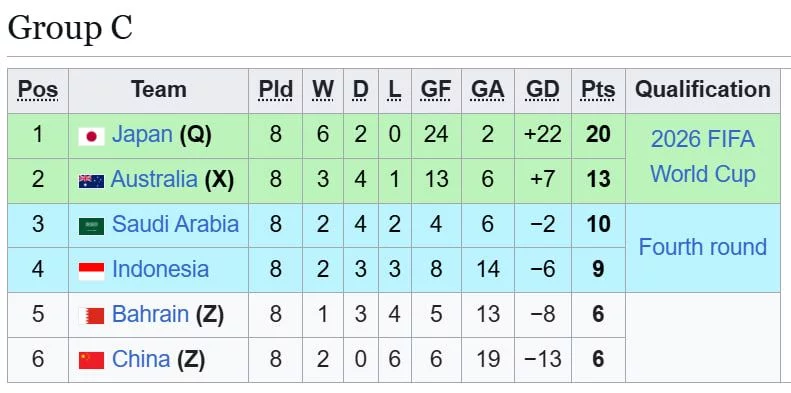Click the GF column header abbreviation
The width and height of the screenshot is (791, 393).
[436, 90]
